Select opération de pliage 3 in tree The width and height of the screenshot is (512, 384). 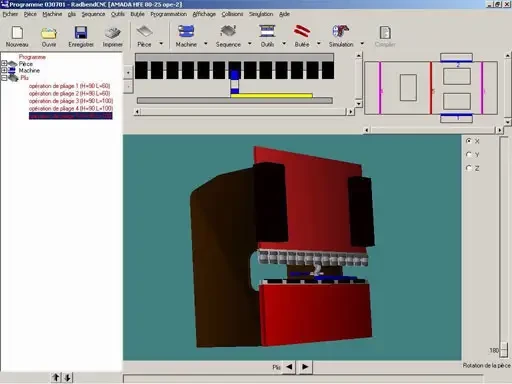71,101
